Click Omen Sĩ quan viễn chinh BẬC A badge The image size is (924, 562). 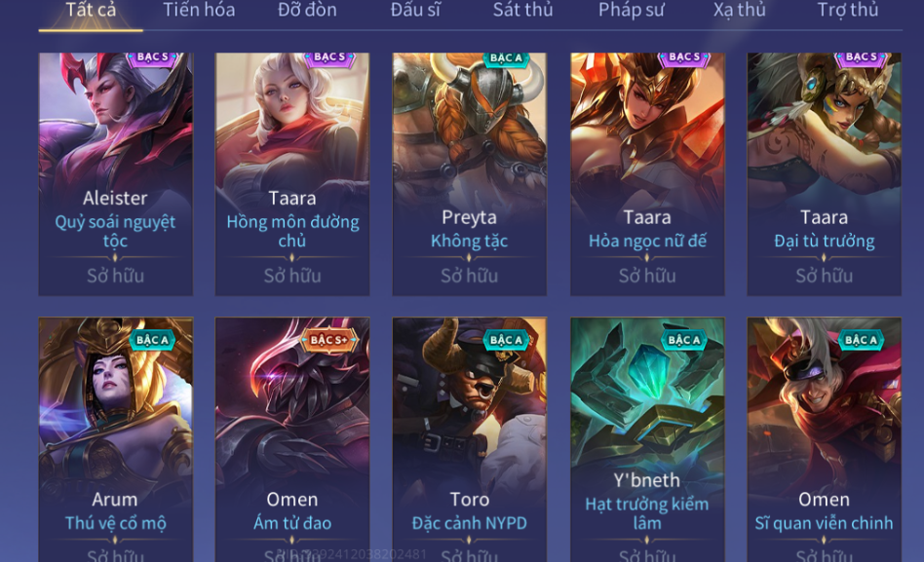861,340
